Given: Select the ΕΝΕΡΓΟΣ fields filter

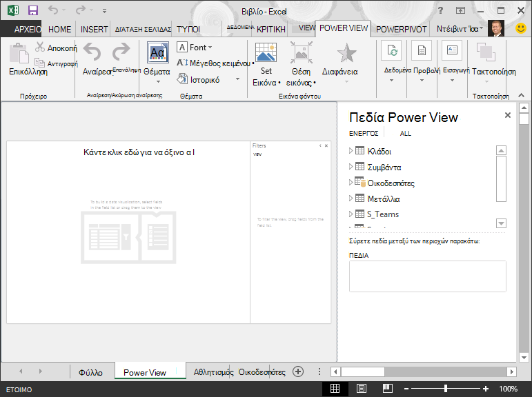Looking at the screenshot, I should click(x=364, y=134).
